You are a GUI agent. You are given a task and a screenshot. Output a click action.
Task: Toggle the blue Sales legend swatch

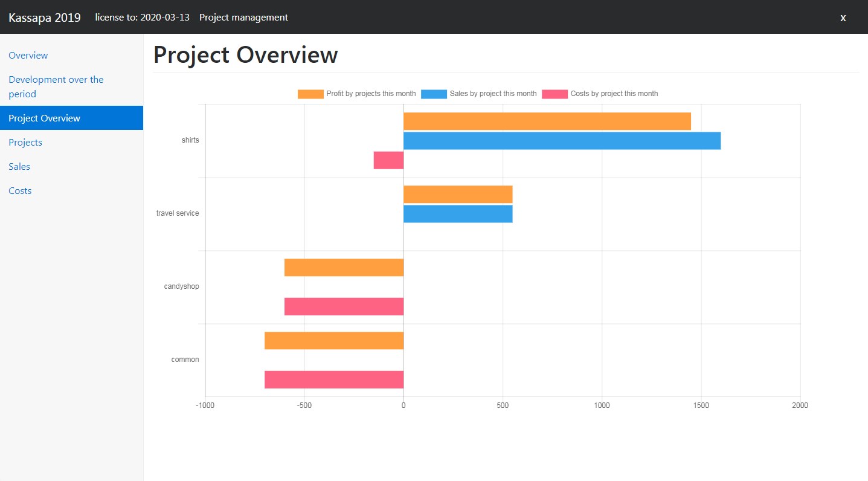point(434,94)
